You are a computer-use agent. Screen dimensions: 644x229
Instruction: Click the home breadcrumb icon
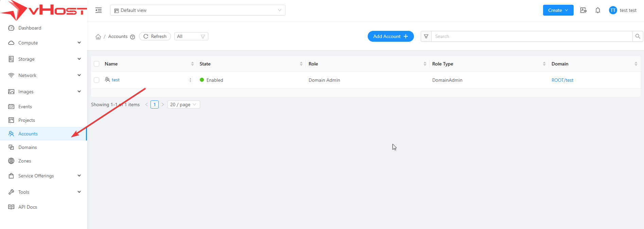(x=98, y=37)
